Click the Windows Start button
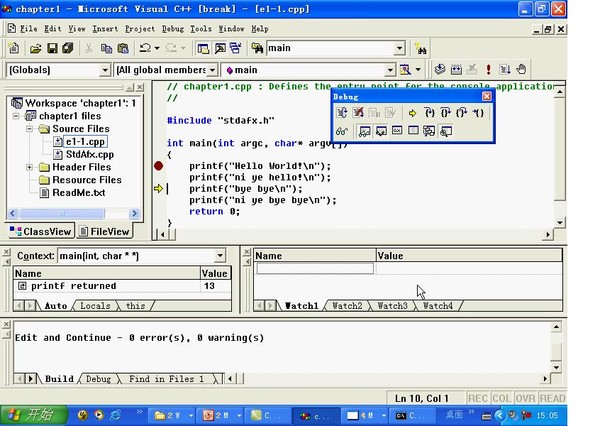The image size is (600, 426). (x=34, y=415)
